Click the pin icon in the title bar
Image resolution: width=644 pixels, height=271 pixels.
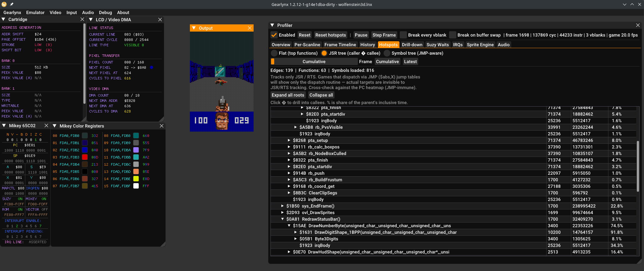12,4
